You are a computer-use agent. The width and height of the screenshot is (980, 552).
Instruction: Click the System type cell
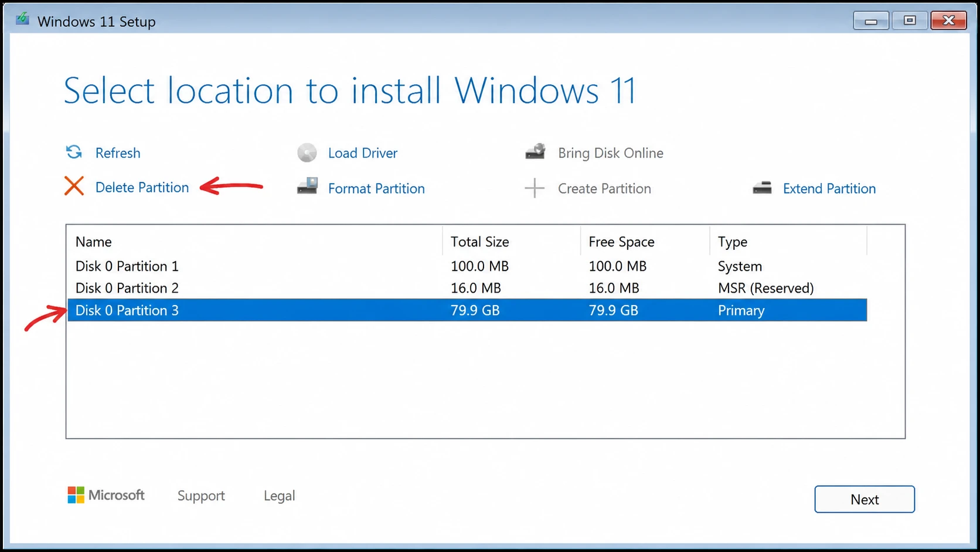click(x=740, y=266)
